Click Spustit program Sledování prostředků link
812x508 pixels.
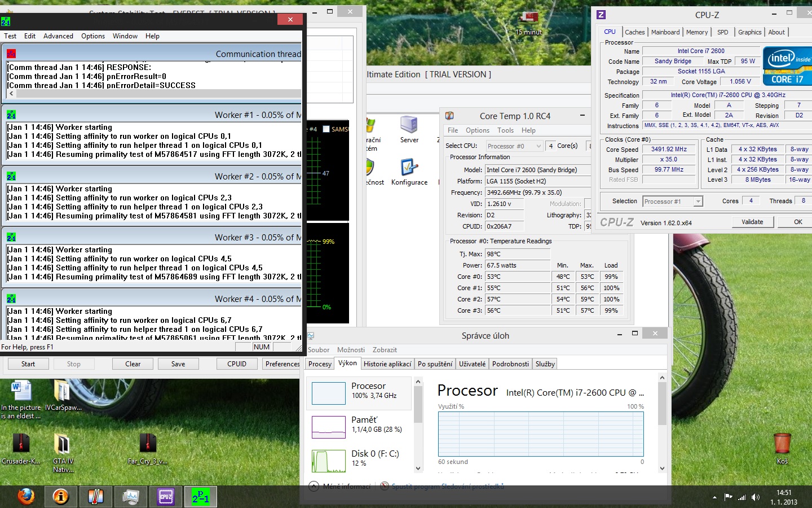click(x=442, y=486)
